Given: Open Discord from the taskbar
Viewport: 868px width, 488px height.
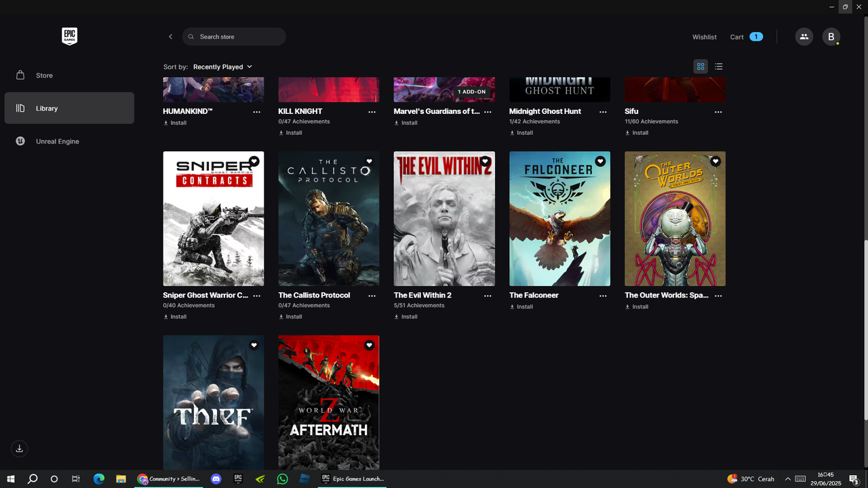Looking at the screenshot, I should [216, 479].
